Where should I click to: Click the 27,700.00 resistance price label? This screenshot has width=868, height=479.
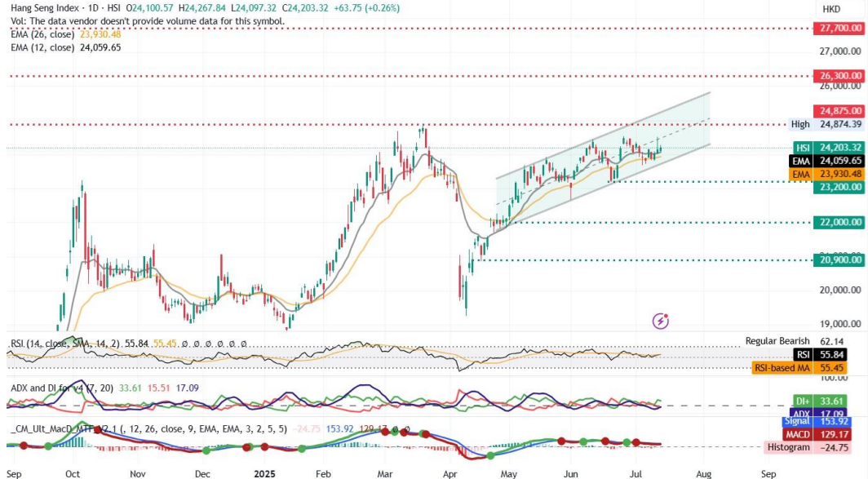838,29
